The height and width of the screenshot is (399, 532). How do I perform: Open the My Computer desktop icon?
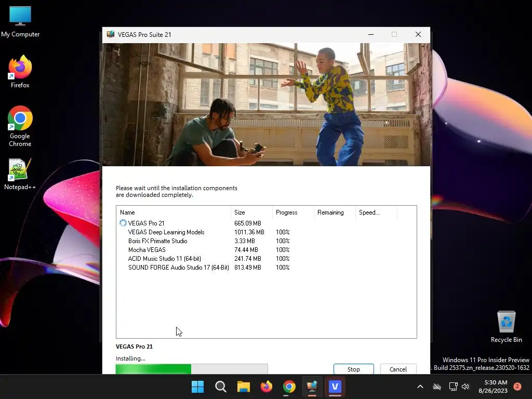point(20,22)
